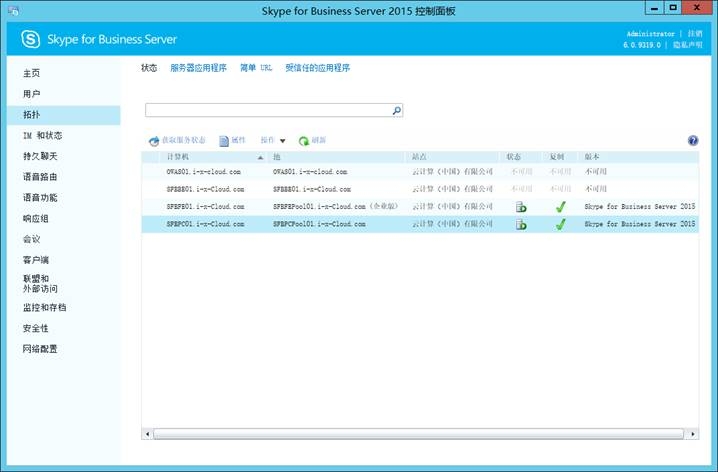Viewport: 718px width, 472px height.
Task: Click replication checkmark in SFBPC01 row
Action: coord(560,224)
